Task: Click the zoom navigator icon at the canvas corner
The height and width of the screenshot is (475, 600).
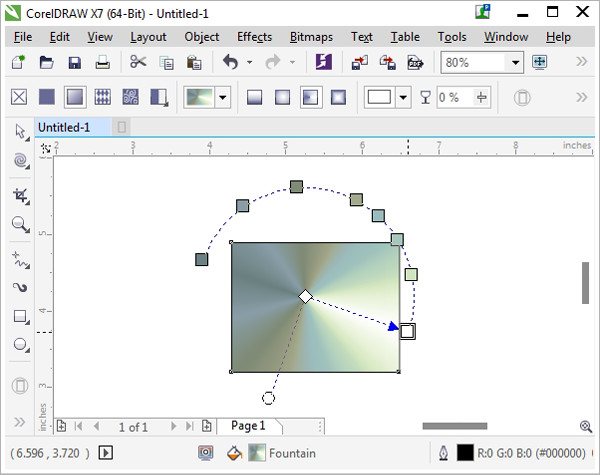Action: click(x=586, y=426)
